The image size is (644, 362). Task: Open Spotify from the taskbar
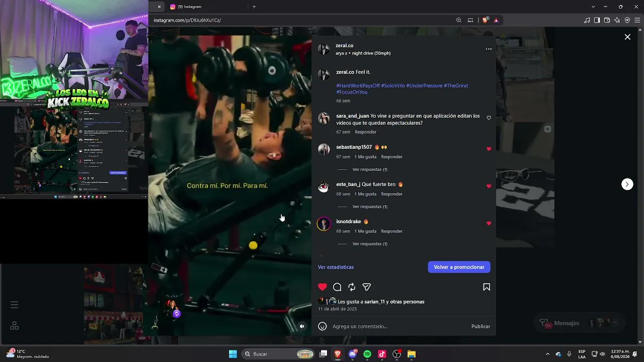367,354
